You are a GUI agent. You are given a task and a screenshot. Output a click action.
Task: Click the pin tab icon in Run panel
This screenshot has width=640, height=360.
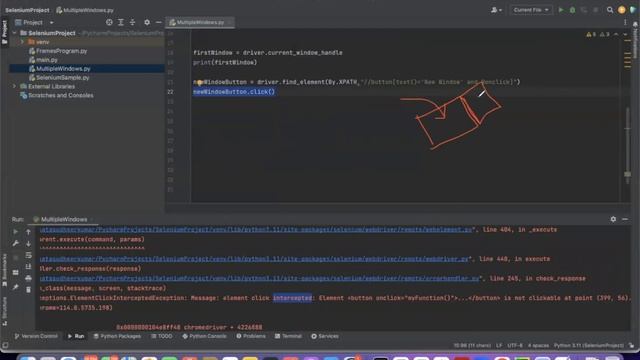tap(16, 287)
